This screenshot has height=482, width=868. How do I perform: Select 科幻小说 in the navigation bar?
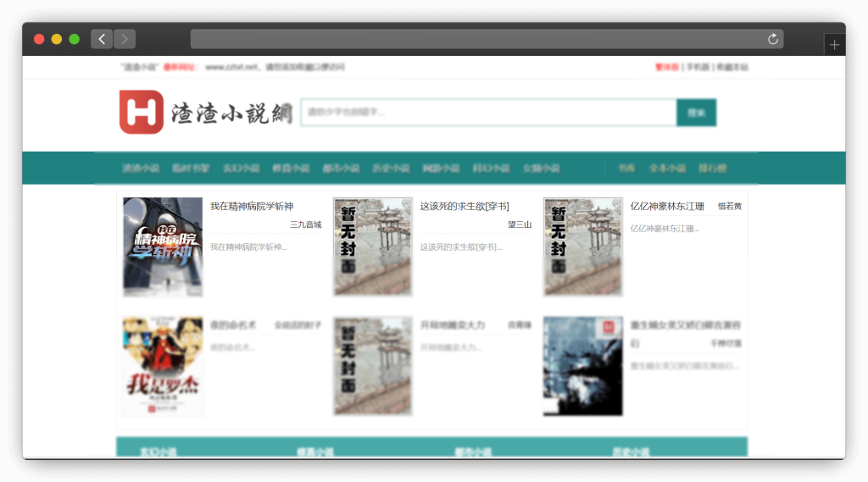(x=491, y=169)
